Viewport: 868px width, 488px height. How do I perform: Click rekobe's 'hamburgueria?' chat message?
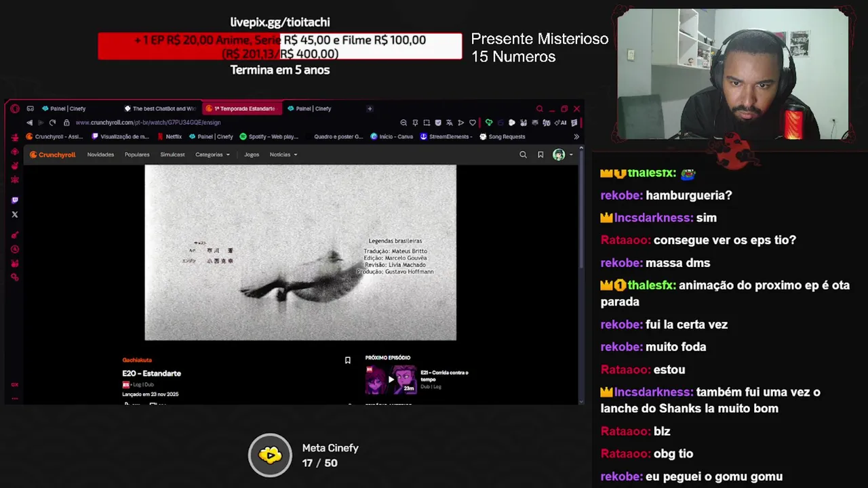click(x=689, y=195)
